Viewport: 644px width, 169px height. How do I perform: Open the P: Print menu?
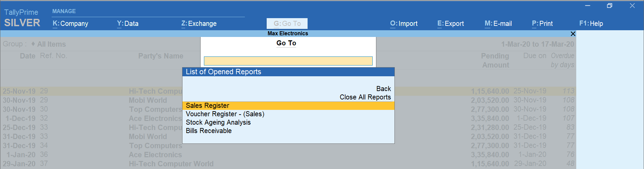[542, 24]
